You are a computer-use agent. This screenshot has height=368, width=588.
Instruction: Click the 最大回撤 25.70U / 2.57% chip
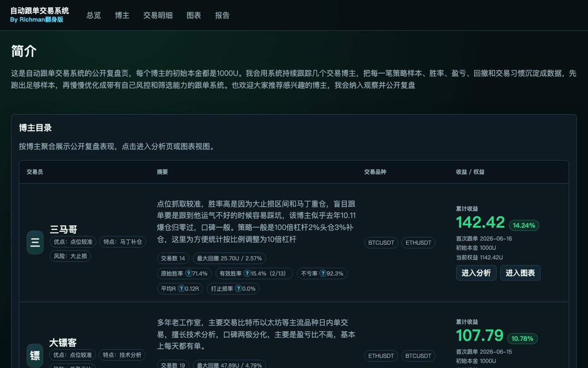(x=229, y=258)
